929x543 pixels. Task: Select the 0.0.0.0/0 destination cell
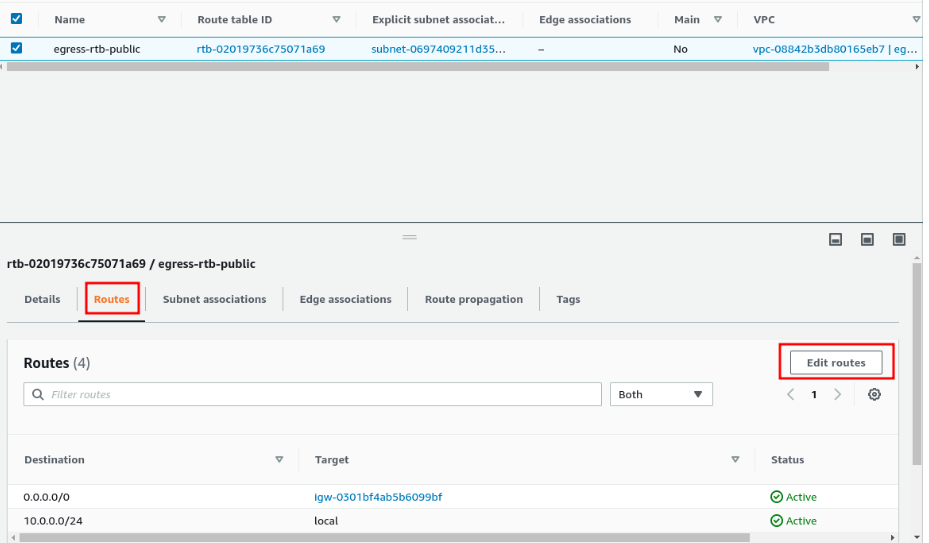tap(46, 497)
